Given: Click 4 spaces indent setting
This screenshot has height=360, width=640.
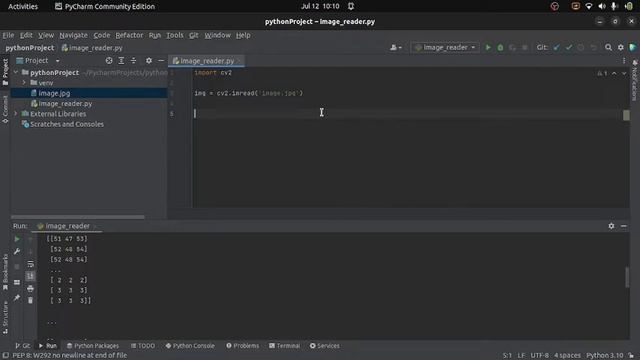Looking at the screenshot, I should [567, 356].
